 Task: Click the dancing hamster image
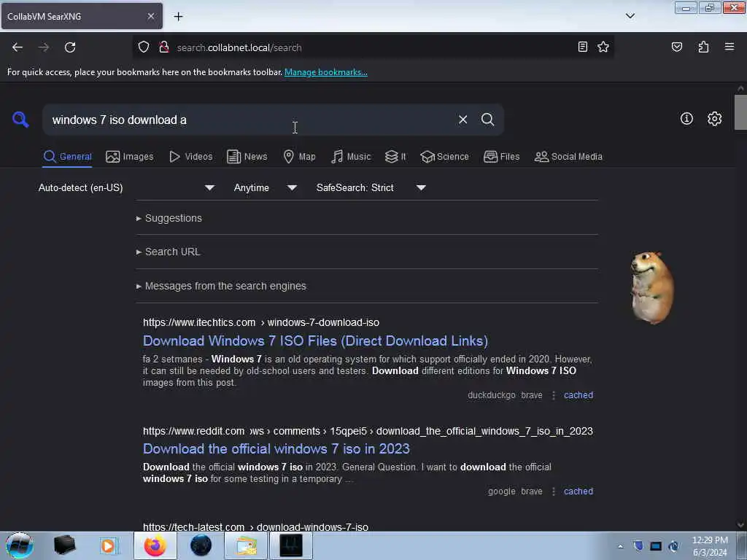coord(651,287)
